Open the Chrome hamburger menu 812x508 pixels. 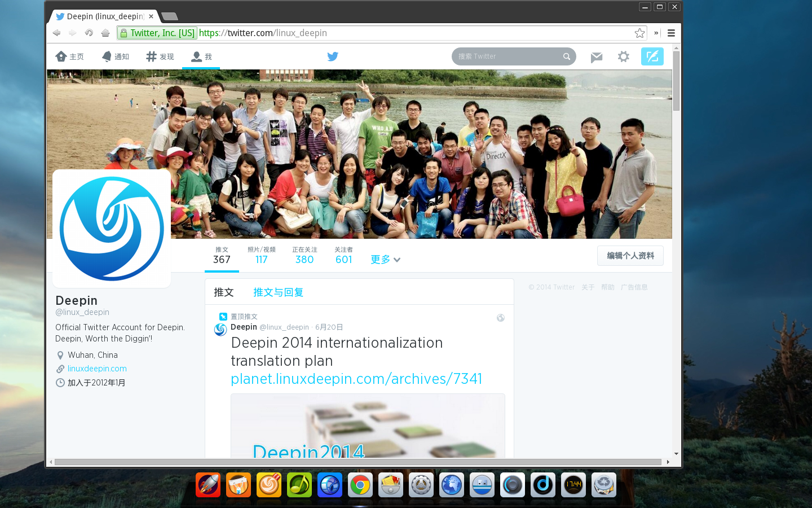[671, 33]
